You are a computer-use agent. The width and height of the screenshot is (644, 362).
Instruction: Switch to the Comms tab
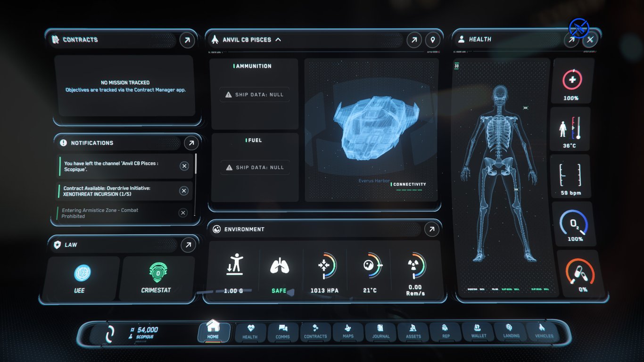pos(283,332)
